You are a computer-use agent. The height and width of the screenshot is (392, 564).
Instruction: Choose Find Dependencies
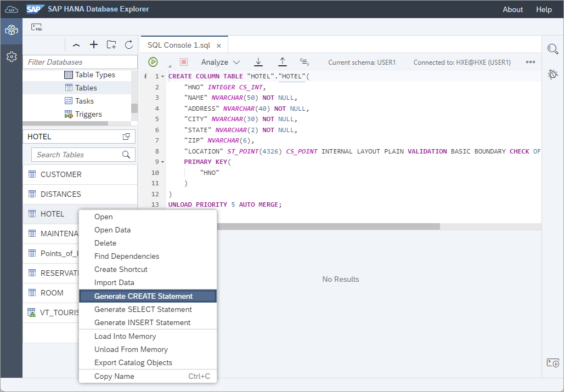[x=148, y=256]
